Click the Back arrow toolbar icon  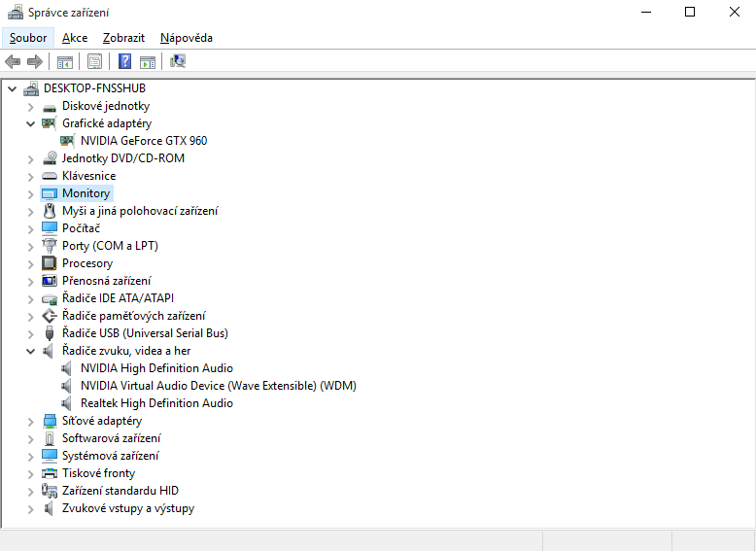click(13, 61)
